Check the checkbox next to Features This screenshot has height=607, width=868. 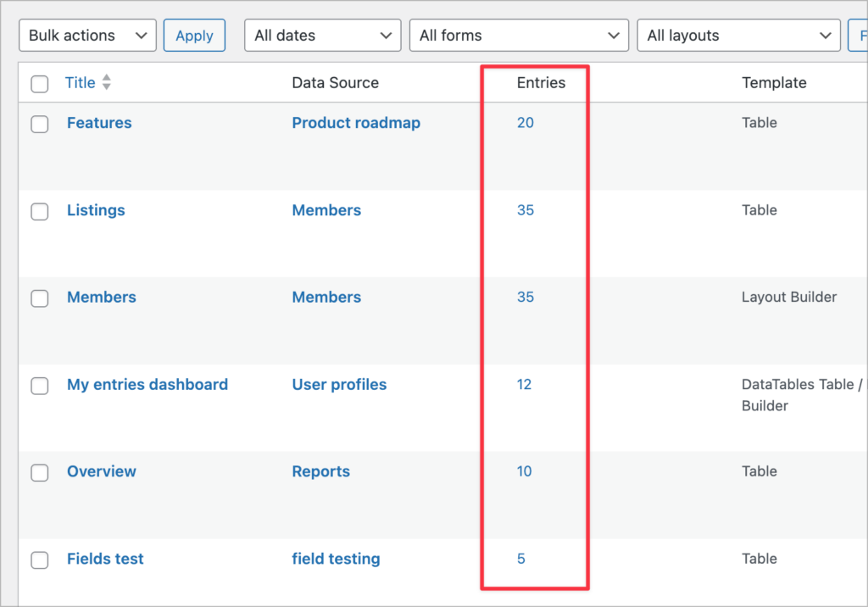click(x=39, y=124)
